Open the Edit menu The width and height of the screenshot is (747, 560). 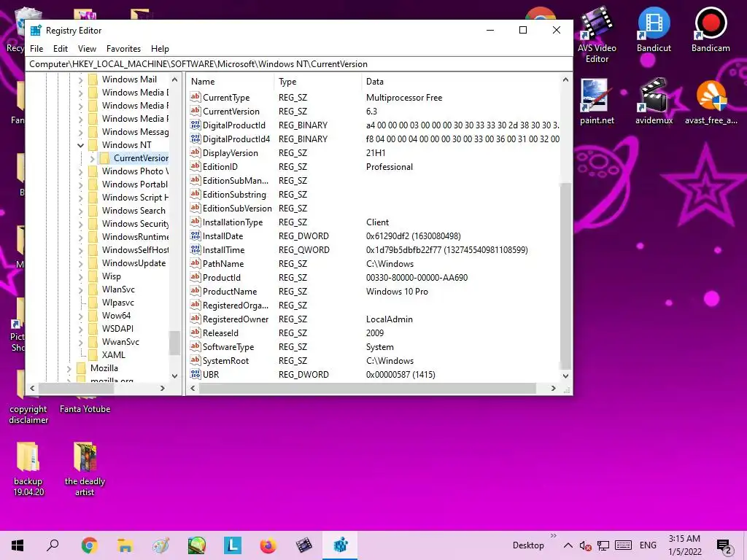[x=60, y=49]
